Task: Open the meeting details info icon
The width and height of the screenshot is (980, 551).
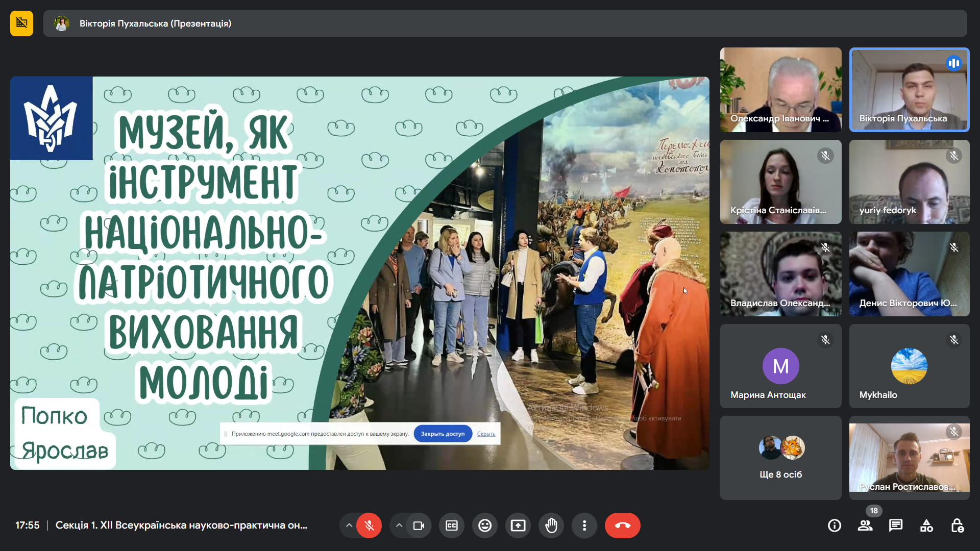Action: 835,525
